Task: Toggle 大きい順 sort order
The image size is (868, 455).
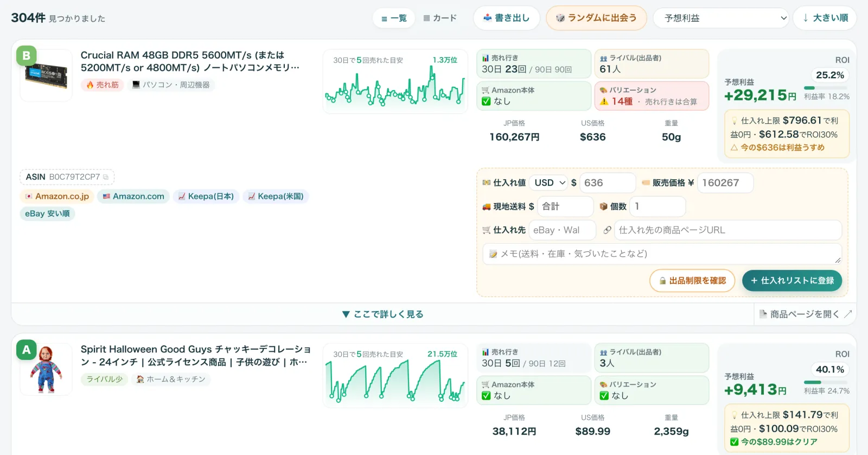Action: 825,18
